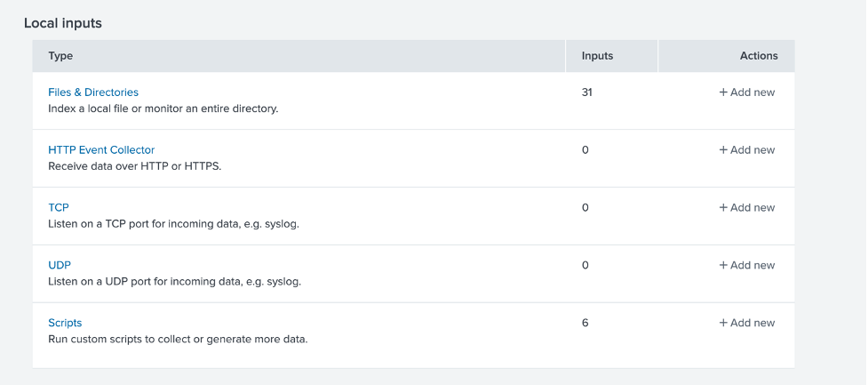Viewport: 868px width, 385px height.
Task: Add new Files & Directories input
Action: 747,92
